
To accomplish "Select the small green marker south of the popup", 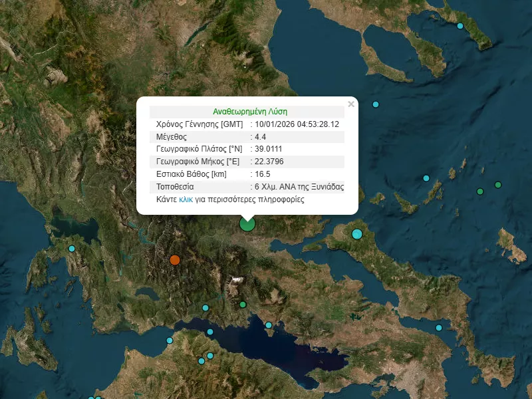I will pyautogui.click(x=243, y=305).
